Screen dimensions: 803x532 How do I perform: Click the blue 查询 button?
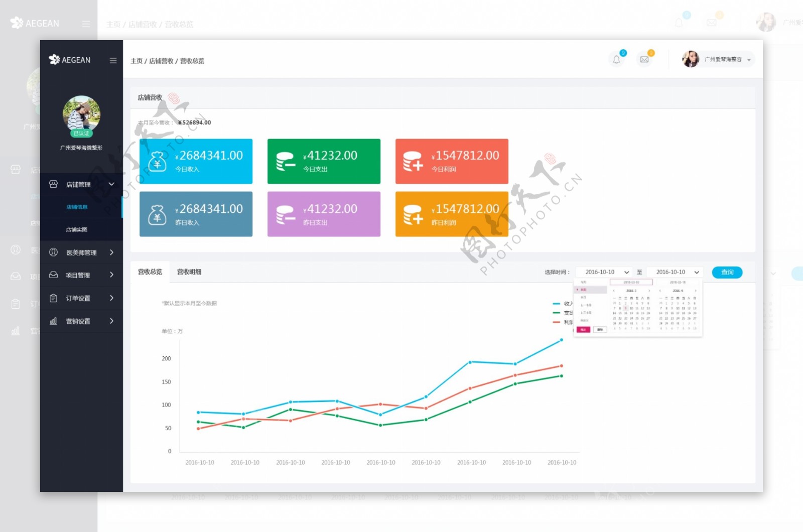coord(727,272)
